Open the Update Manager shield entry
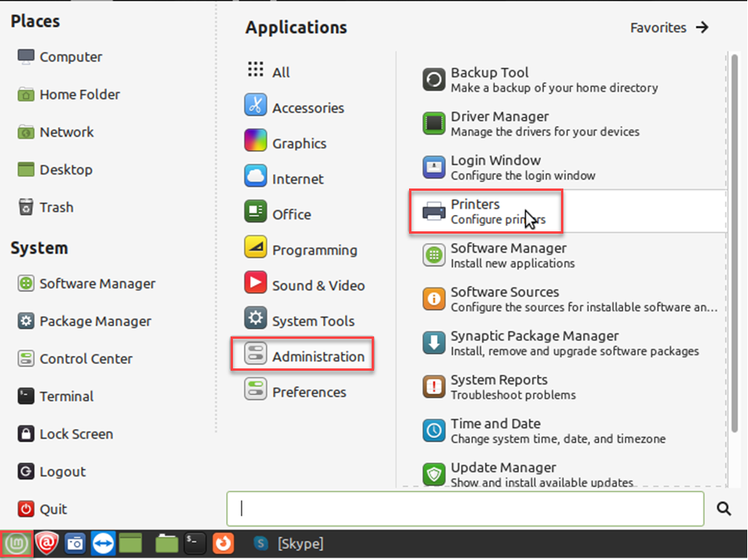The image size is (748, 560). click(503, 474)
